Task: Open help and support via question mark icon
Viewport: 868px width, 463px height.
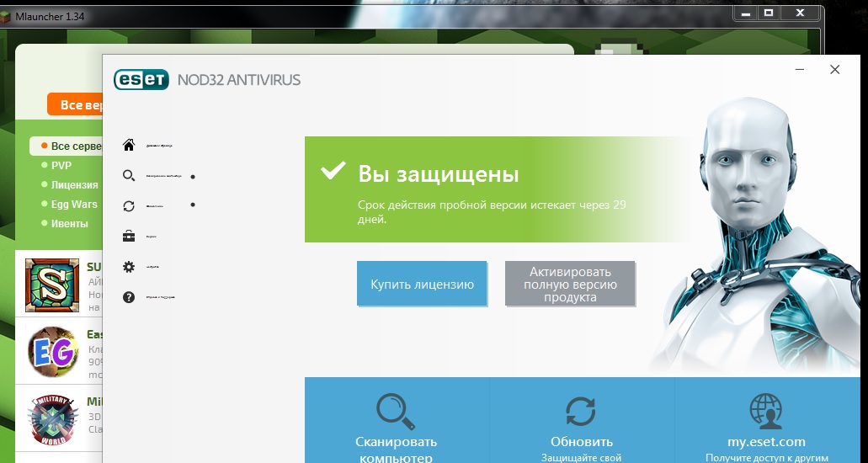Action: (129, 297)
